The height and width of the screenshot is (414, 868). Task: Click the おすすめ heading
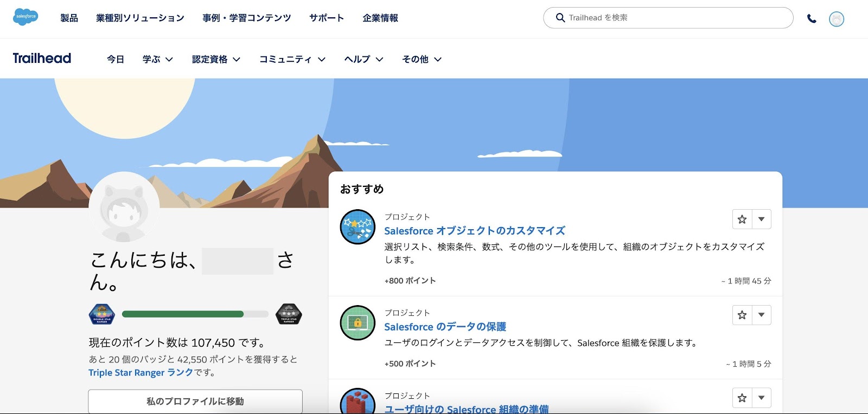[362, 189]
